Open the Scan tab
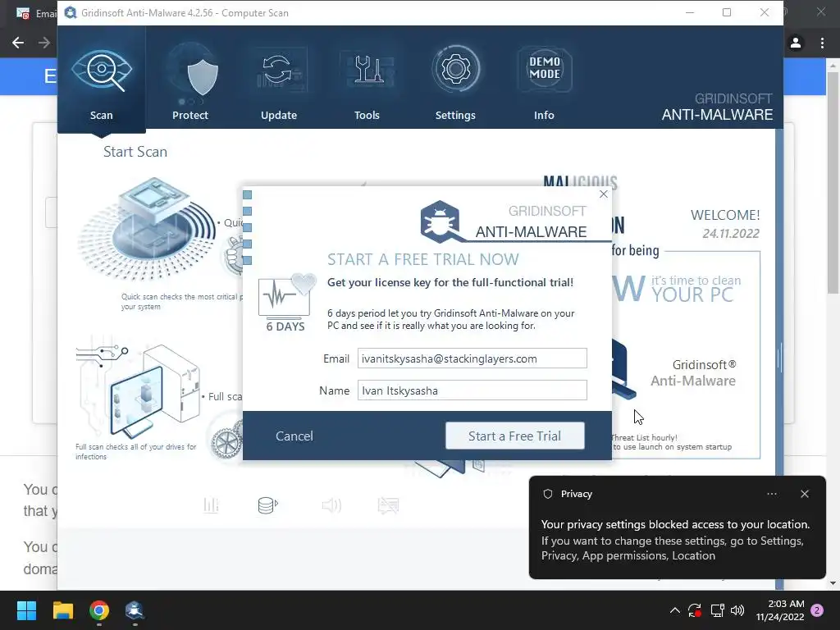The width and height of the screenshot is (840, 630). pos(101,80)
